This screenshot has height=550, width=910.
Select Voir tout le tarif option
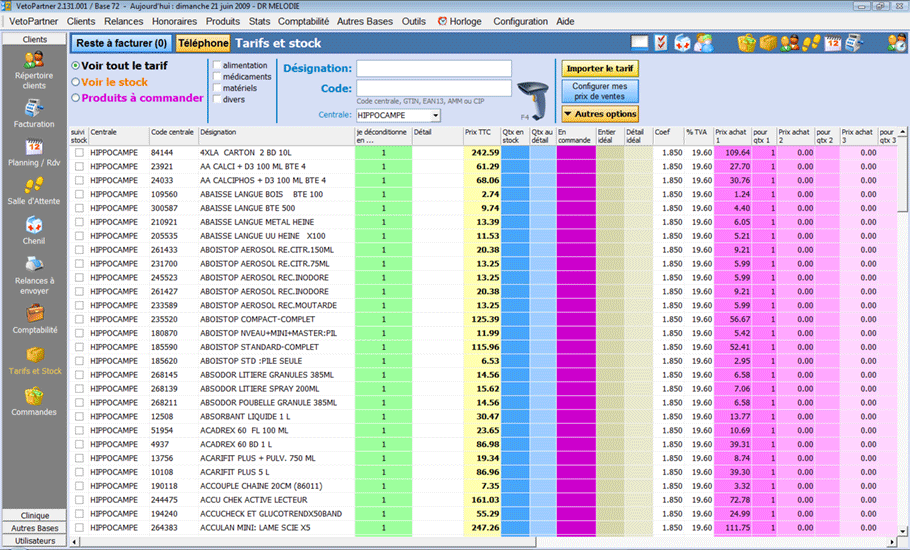pos(75,66)
